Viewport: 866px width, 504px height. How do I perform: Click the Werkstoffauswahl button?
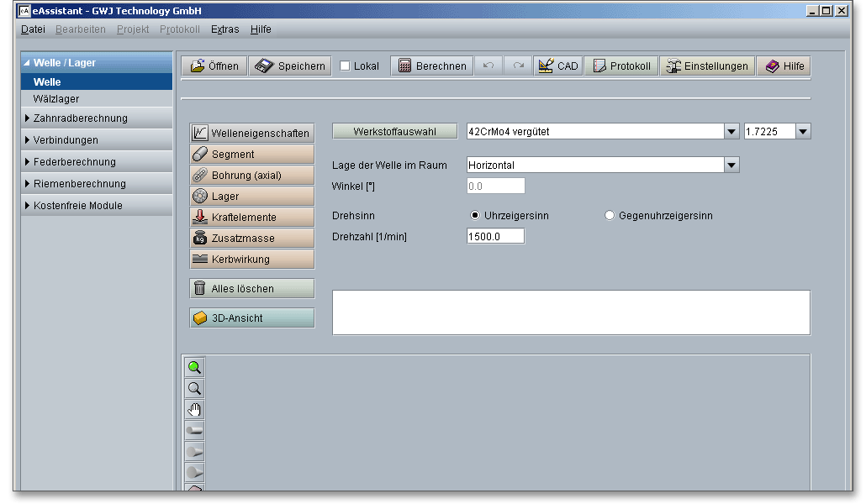tap(394, 131)
